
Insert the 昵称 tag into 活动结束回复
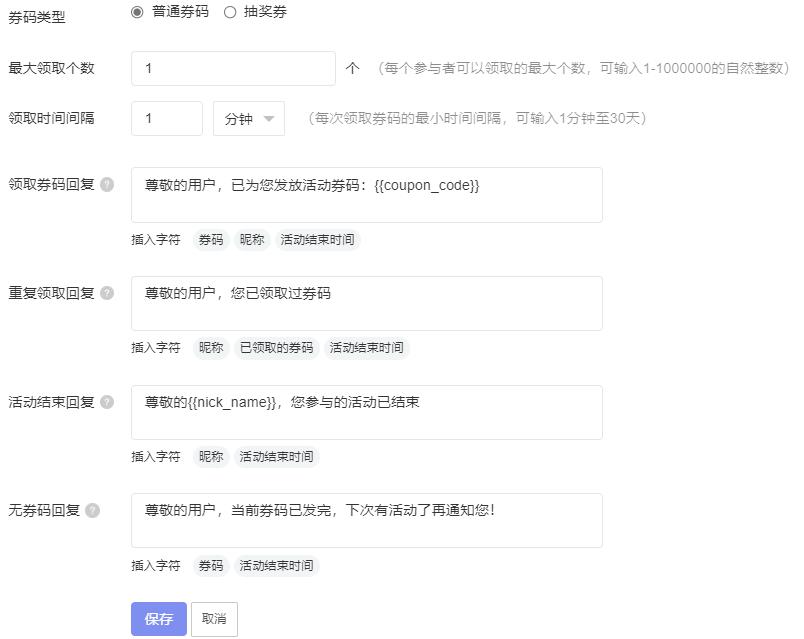[x=210, y=457]
